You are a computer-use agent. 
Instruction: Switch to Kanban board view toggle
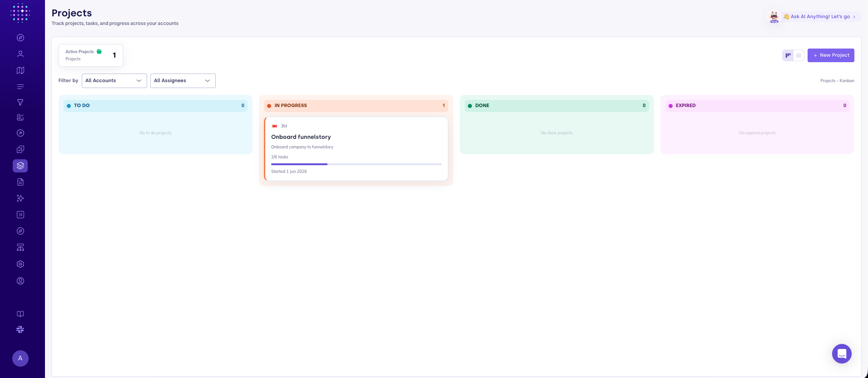point(788,55)
